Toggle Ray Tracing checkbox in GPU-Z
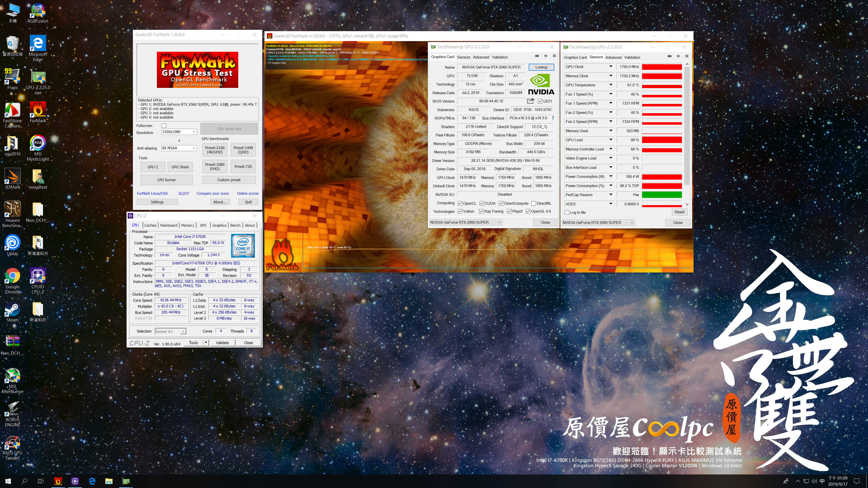868x488 pixels. point(481,211)
